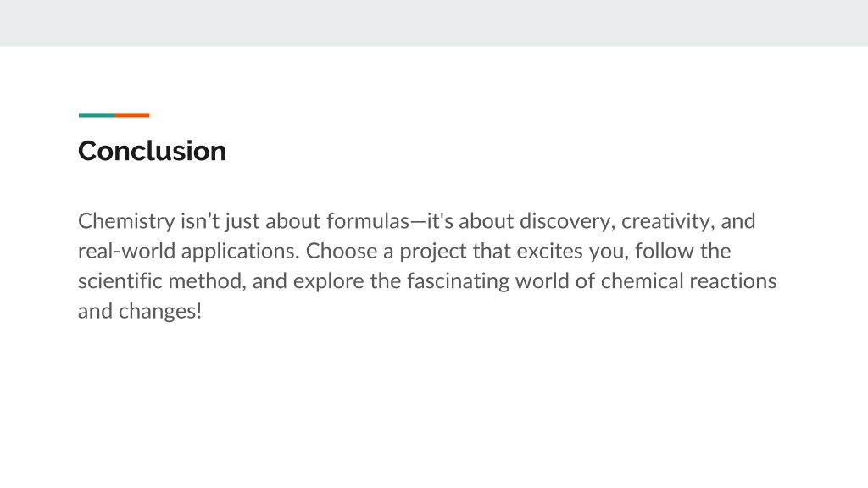Image resolution: width=868 pixels, height=488 pixels.
Task: Select the teal segment of accent line
Action: [x=97, y=115]
